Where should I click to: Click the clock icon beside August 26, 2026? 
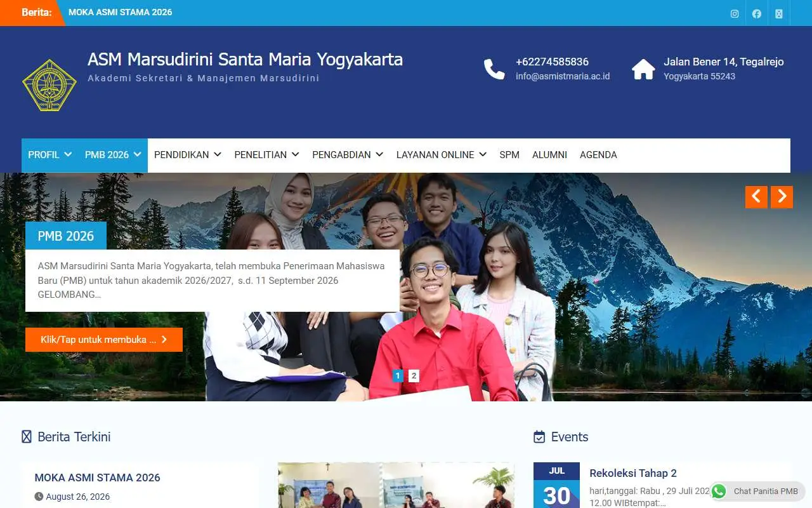(x=39, y=497)
